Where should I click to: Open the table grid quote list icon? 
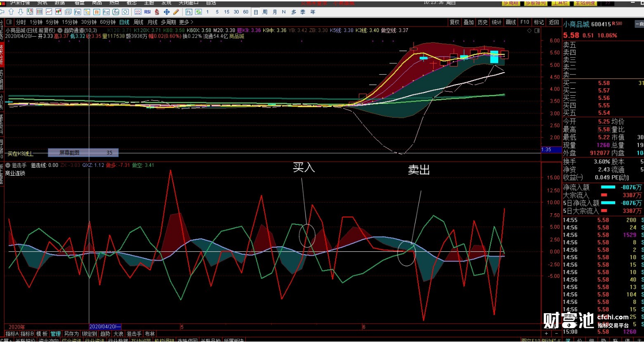pyautogui.click(x=39, y=12)
